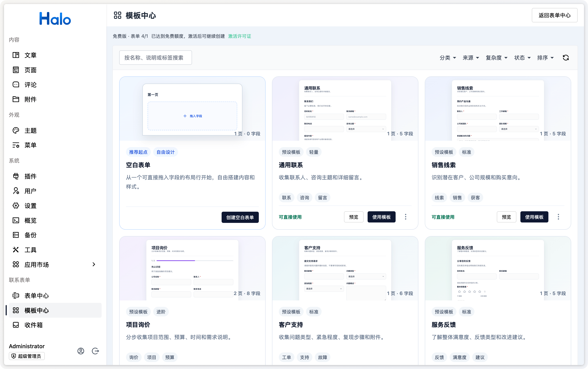Click the 页面 sidebar icon
The image size is (588, 369).
pyautogui.click(x=16, y=70)
